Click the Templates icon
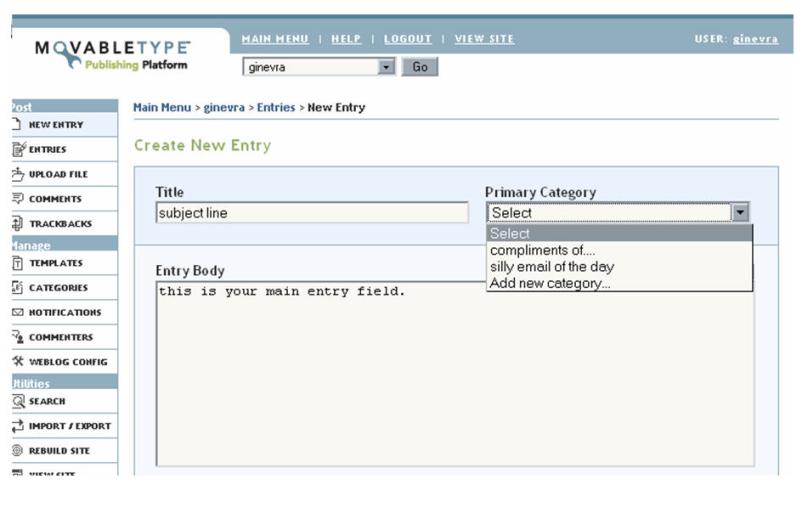The width and height of the screenshot is (802, 524). pos(18,263)
